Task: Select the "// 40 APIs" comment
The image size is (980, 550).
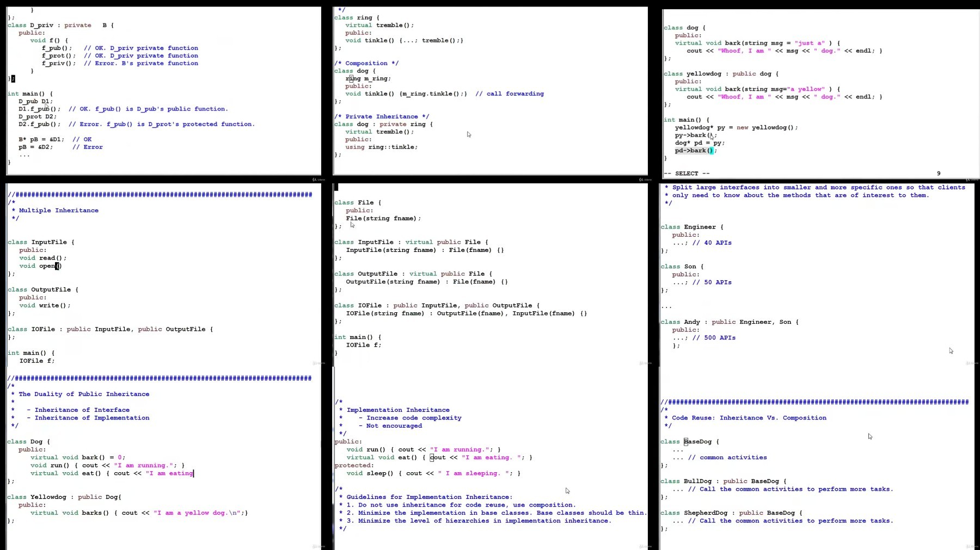Action: click(x=712, y=243)
